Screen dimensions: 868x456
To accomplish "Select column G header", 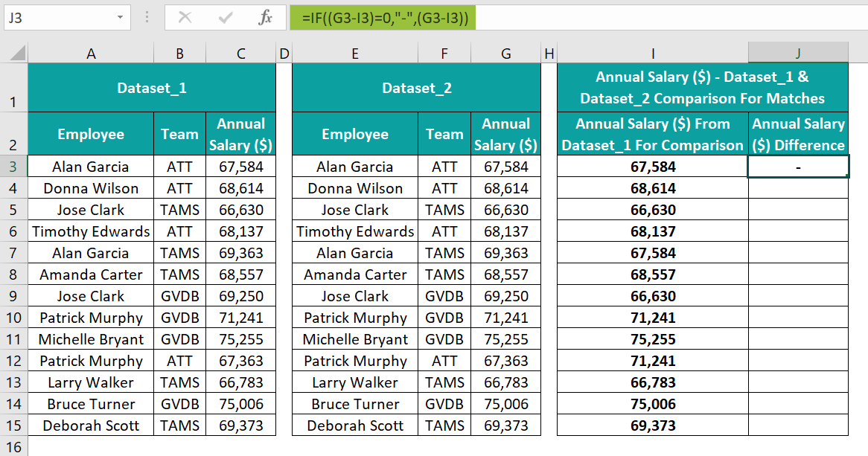I will [x=506, y=54].
